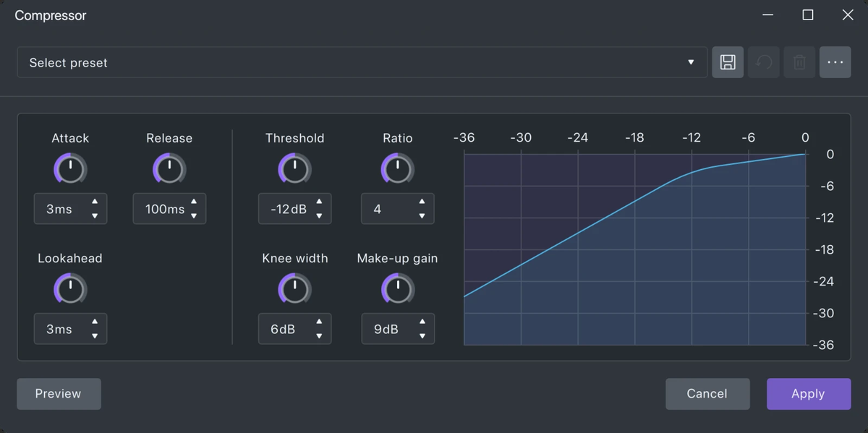868x433 pixels.
Task: Click the Preview button
Action: coord(59,394)
